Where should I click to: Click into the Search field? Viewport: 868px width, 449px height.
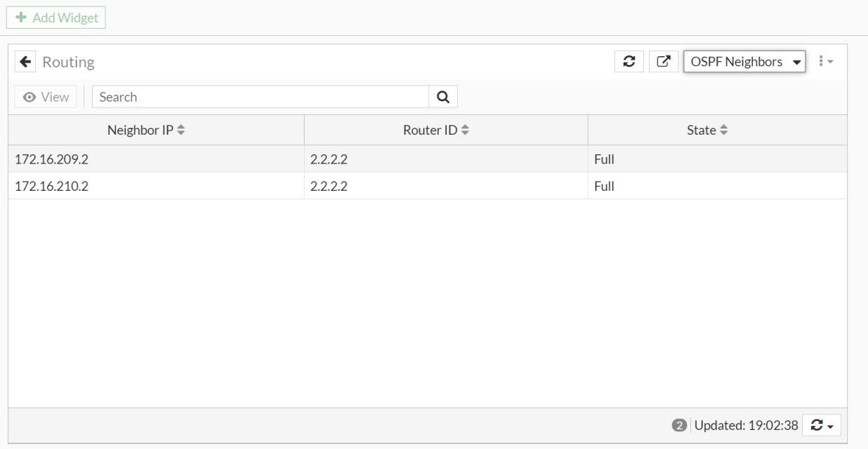tap(260, 97)
